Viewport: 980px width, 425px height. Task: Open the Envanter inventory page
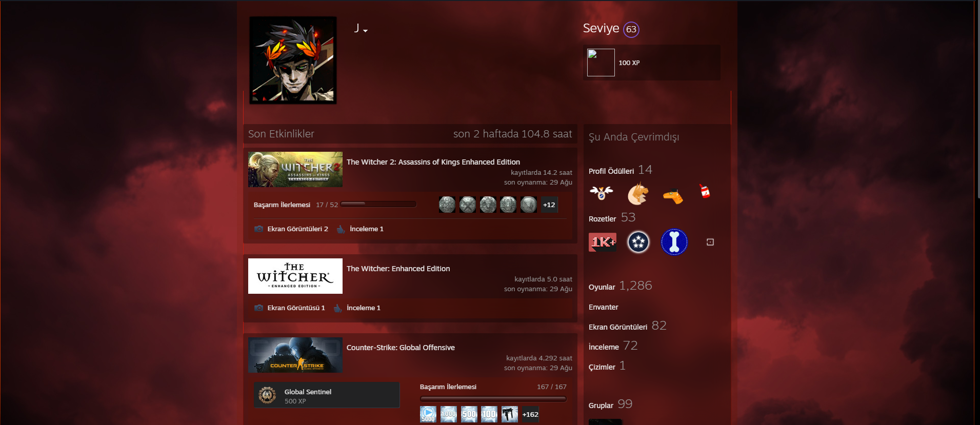coord(604,307)
